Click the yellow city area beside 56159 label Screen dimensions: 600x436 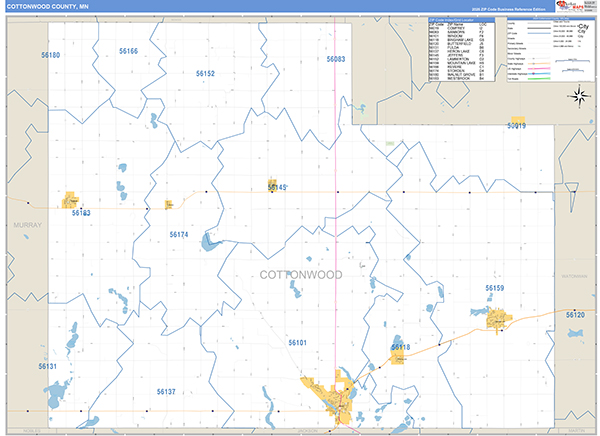coord(499,319)
